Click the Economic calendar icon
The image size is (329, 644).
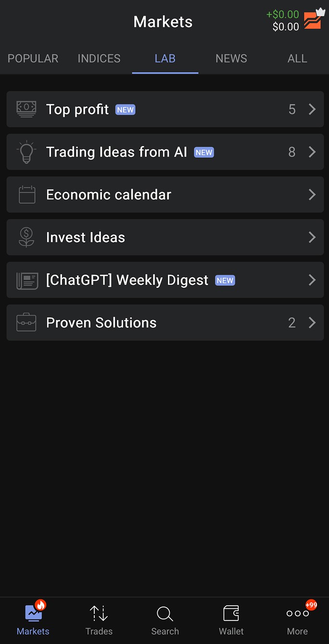tap(26, 194)
